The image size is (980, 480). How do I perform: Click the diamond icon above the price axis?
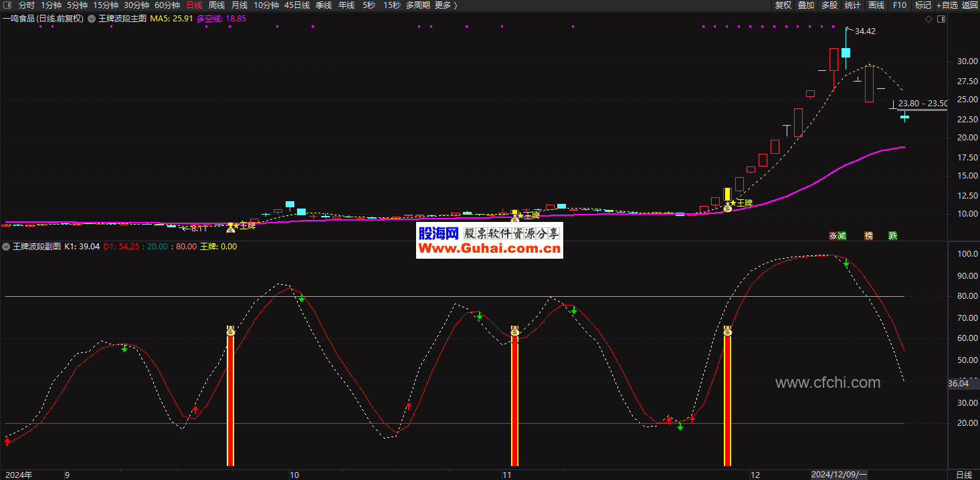(928, 19)
